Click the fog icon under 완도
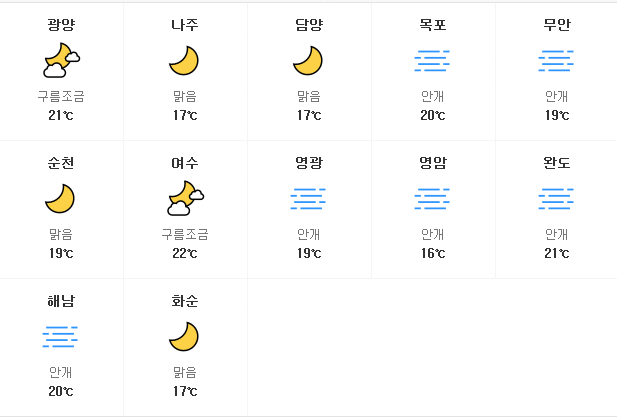 (556, 199)
